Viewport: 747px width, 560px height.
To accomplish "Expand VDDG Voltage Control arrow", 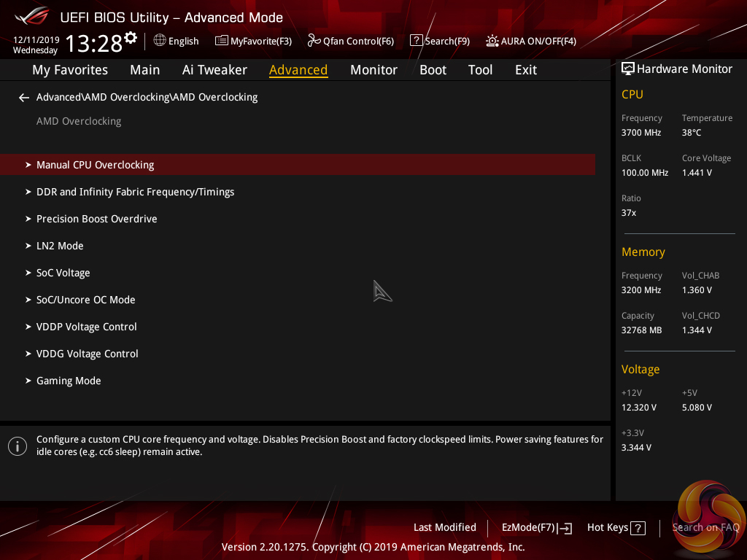I will pos(28,354).
